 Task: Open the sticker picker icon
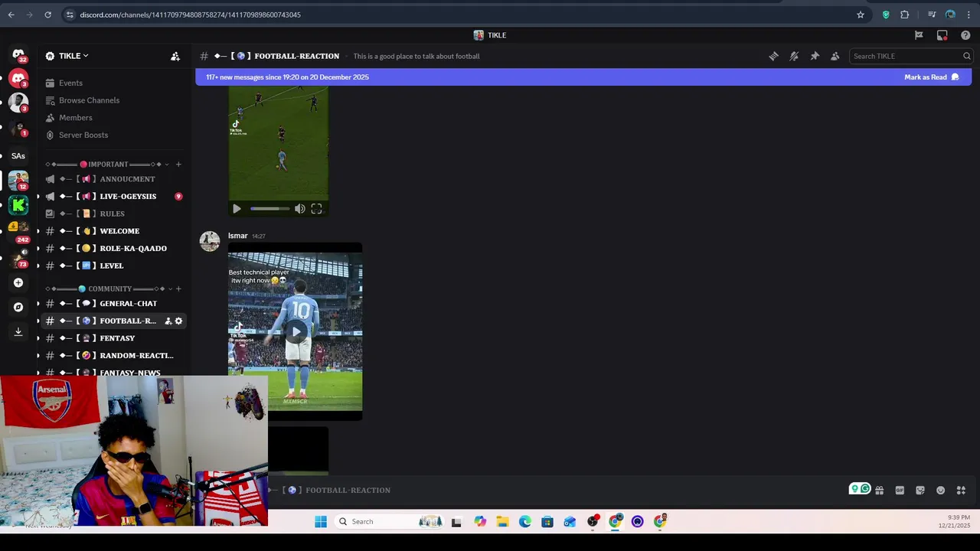point(920,490)
